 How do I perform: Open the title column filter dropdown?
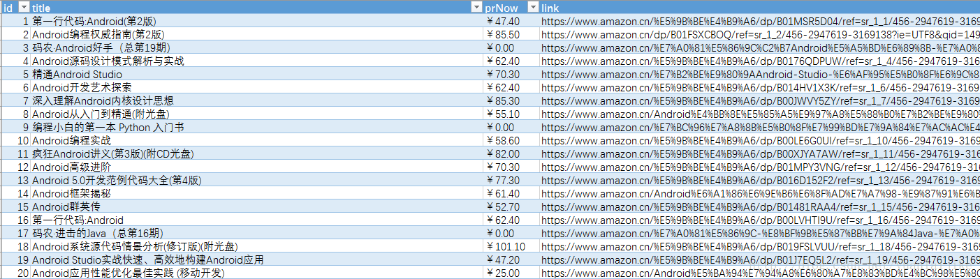(x=476, y=7)
